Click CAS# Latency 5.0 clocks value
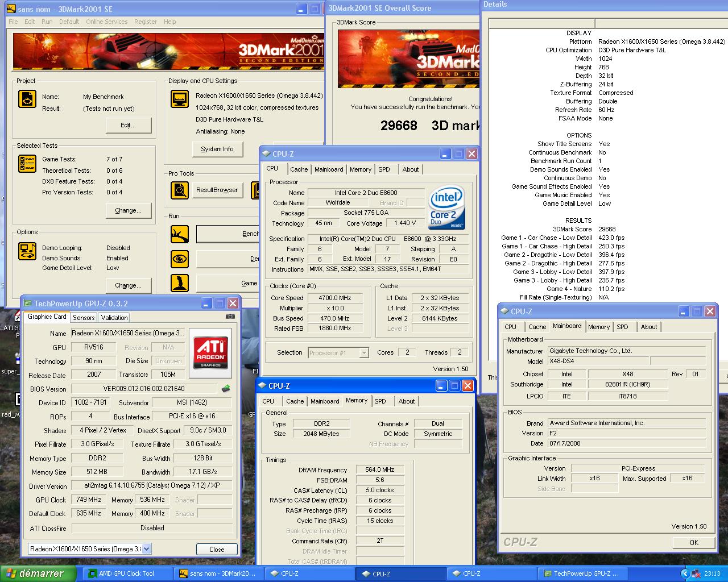Screen dimensions: 728x582 (380, 490)
